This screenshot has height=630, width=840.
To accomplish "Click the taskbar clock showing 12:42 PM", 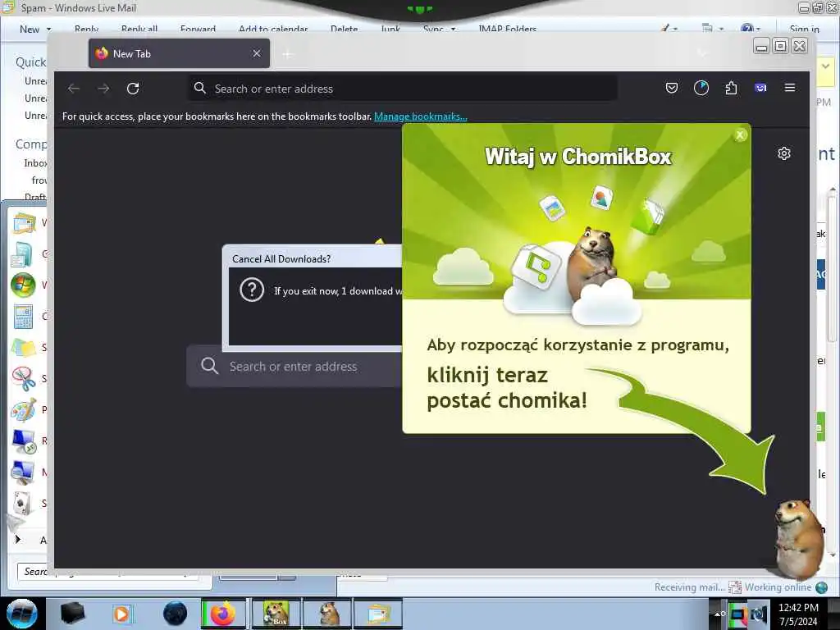I will [798, 614].
